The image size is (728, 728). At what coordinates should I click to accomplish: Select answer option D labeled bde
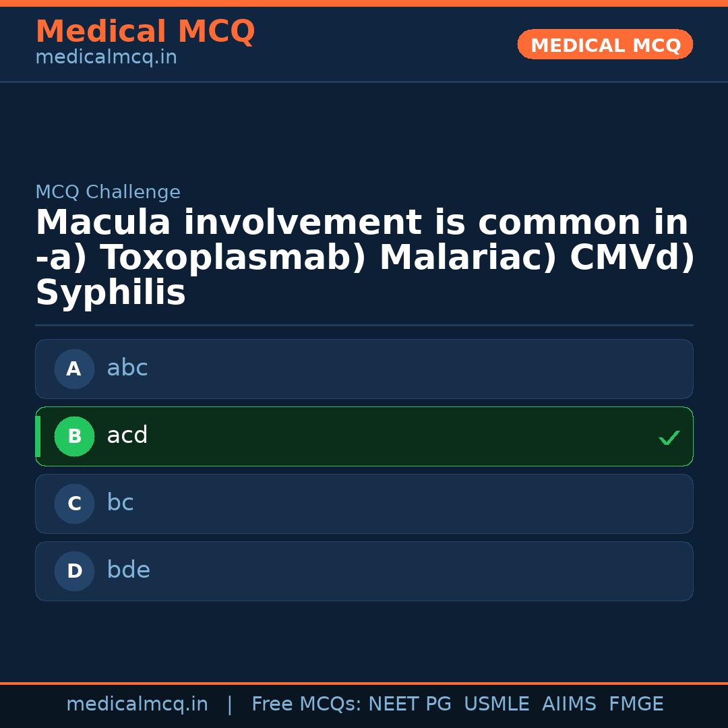[x=364, y=571]
